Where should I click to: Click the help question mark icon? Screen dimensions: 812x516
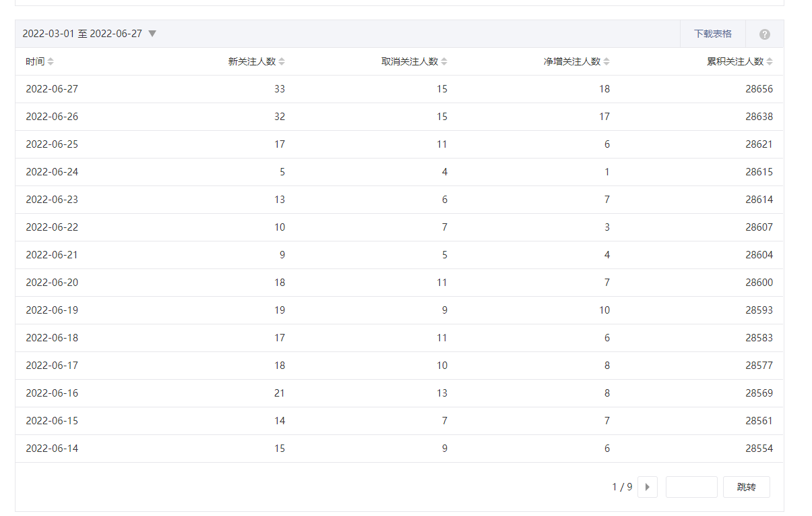pos(764,34)
